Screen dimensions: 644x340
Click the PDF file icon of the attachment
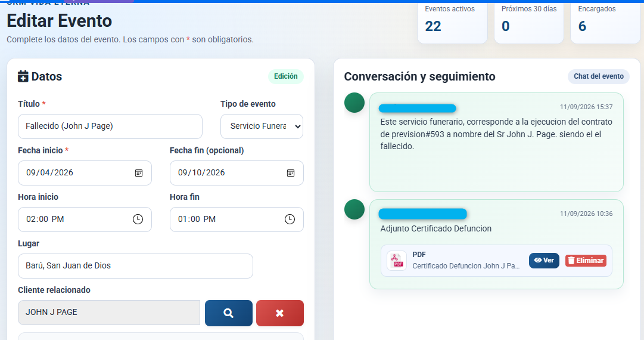[397, 261]
